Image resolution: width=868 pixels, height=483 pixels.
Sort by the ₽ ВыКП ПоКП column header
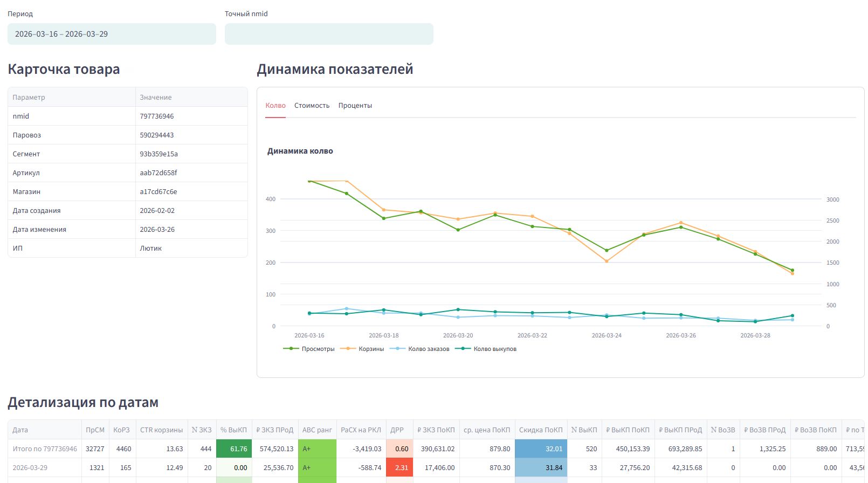(x=628, y=430)
